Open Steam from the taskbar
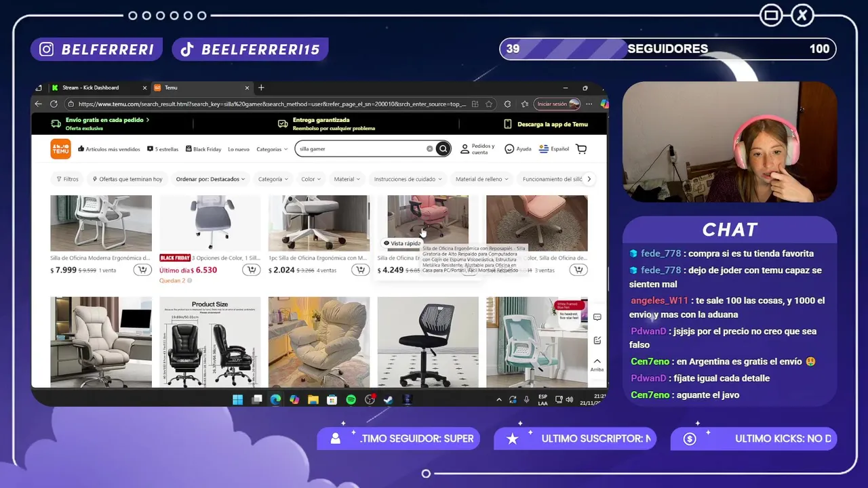 [389, 400]
